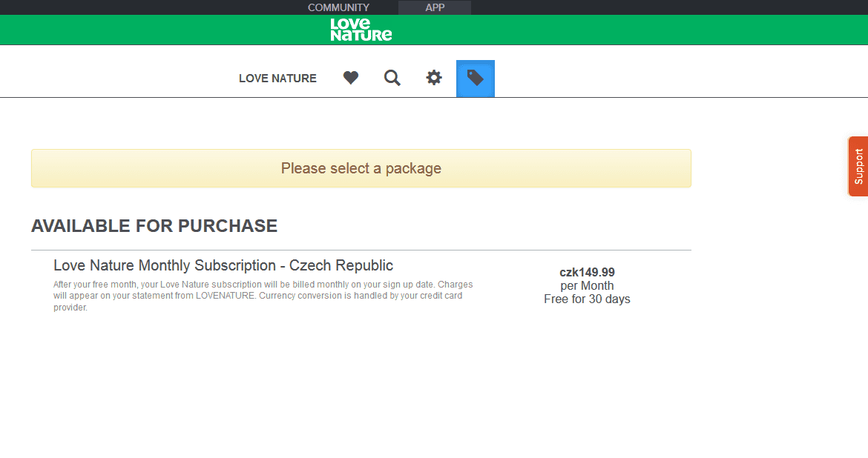Click the 'Please select a package' notice
This screenshot has height=458, width=868.
[x=361, y=168]
